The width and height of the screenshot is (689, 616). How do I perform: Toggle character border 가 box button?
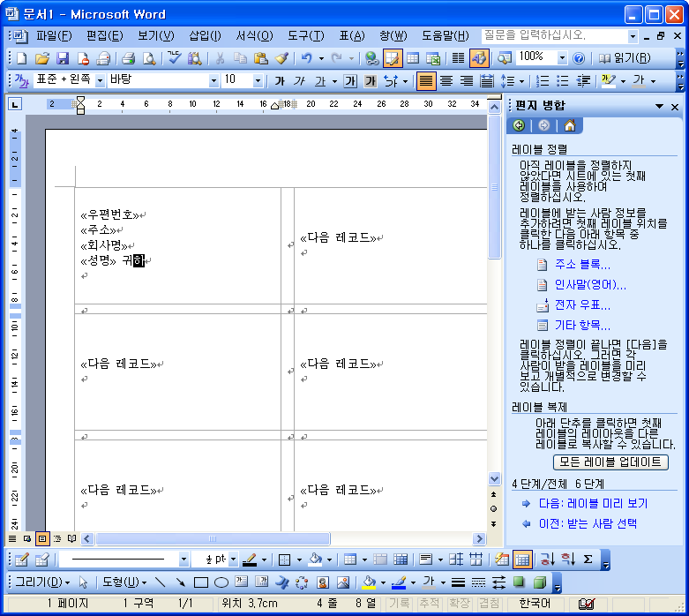[x=350, y=81]
